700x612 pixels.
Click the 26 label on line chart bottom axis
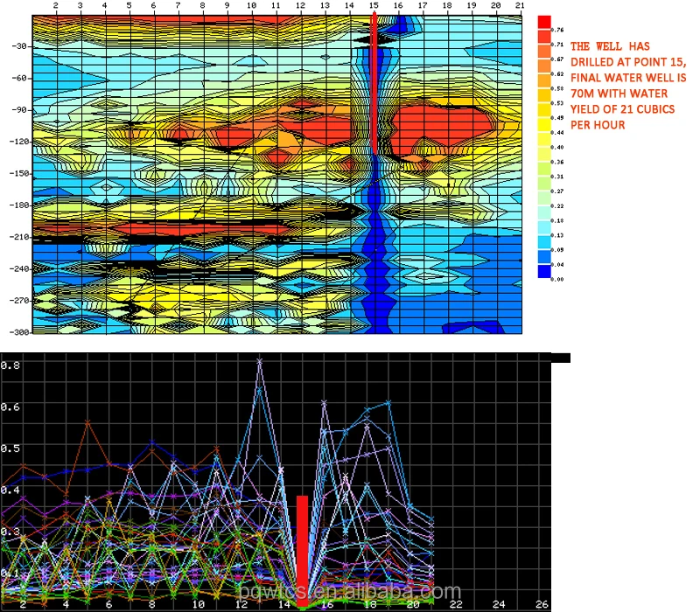coord(542,604)
